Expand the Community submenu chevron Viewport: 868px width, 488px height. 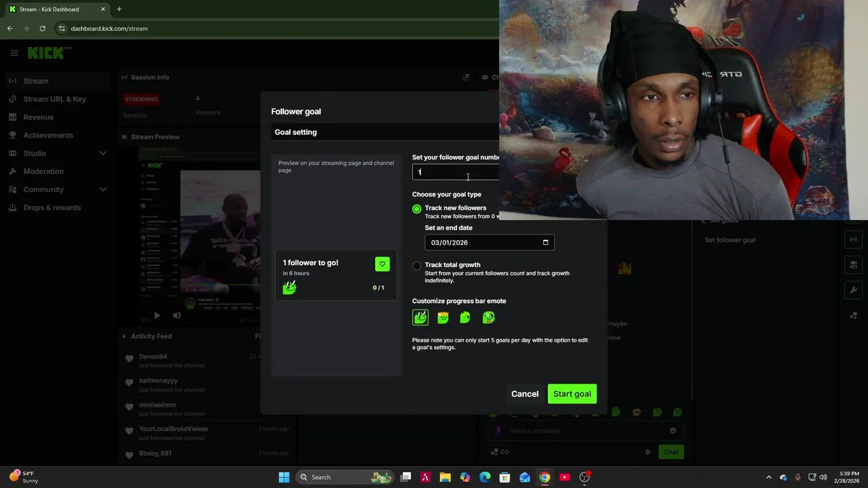pyautogui.click(x=103, y=189)
